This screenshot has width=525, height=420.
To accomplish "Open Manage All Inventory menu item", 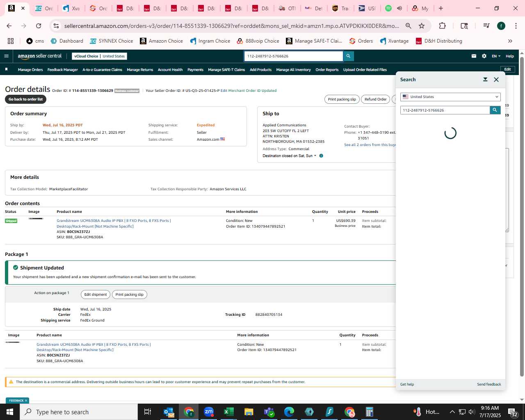I will click(293, 70).
